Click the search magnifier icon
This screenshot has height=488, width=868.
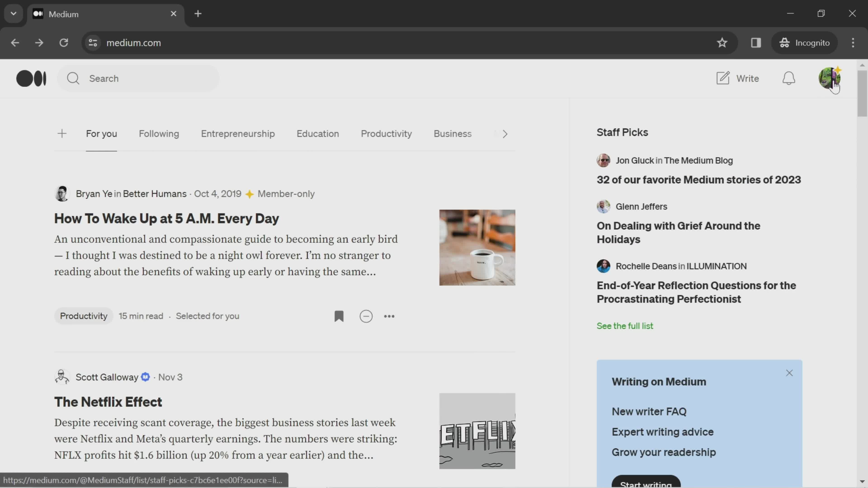[73, 78]
